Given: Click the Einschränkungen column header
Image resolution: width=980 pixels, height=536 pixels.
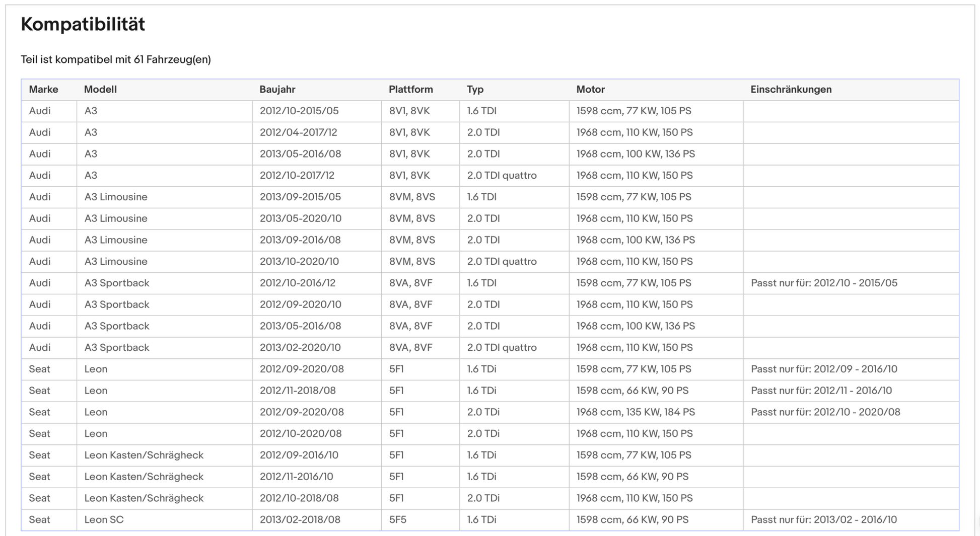Looking at the screenshot, I should 791,90.
